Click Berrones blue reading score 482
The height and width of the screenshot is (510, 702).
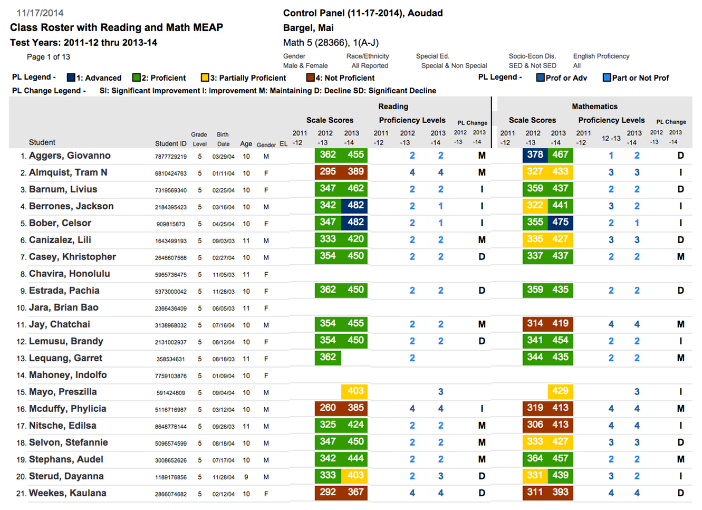pos(355,206)
